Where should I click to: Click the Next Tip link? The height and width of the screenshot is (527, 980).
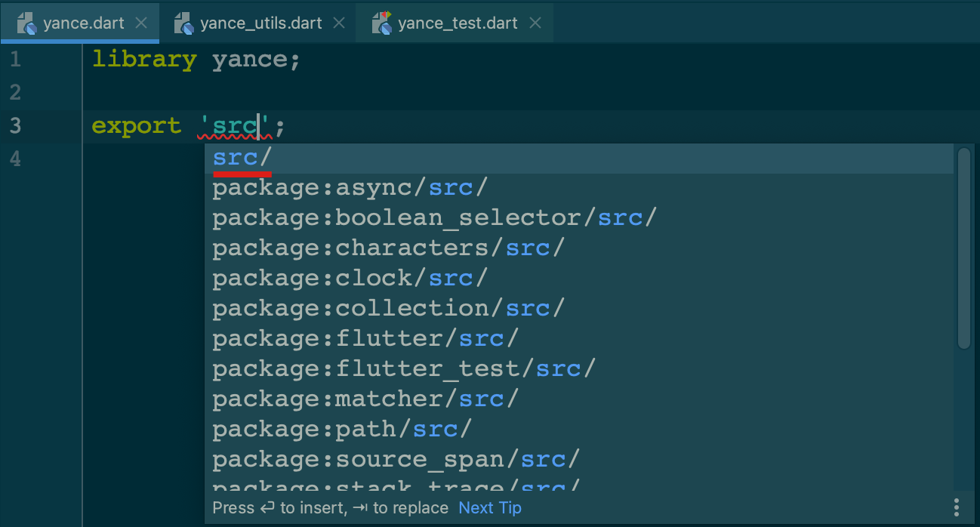point(490,508)
